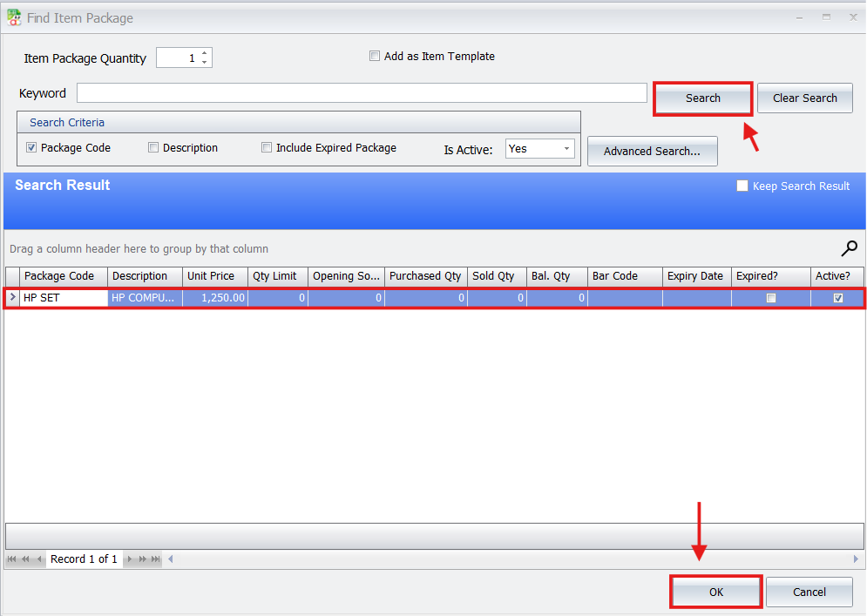Click the Find Item Package window icon
The image size is (867, 616).
click(x=14, y=17)
